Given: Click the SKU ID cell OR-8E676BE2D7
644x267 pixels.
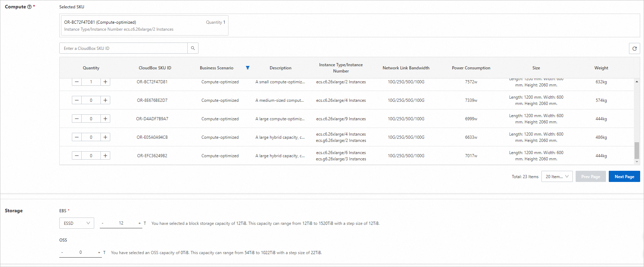Looking at the screenshot, I should (x=152, y=100).
